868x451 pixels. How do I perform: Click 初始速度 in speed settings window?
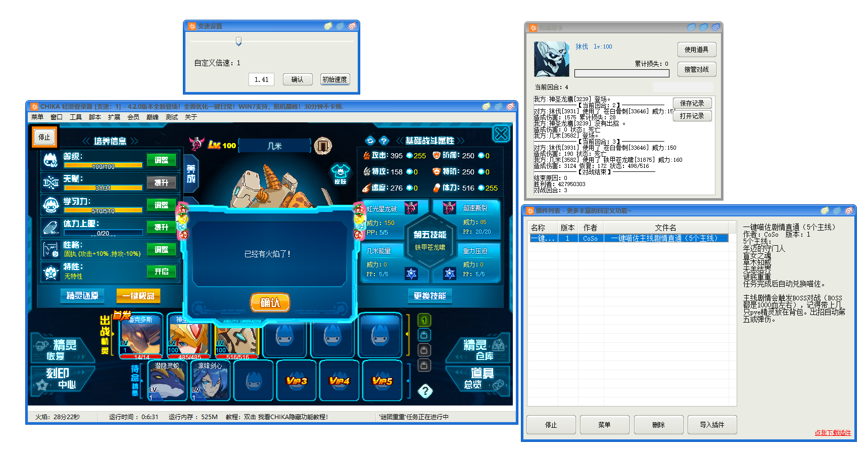(x=335, y=79)
